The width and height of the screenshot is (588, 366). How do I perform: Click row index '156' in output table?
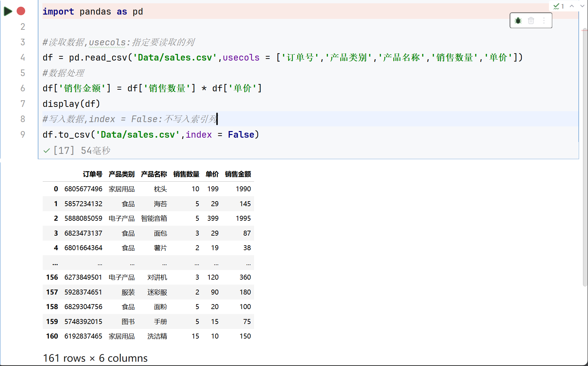coord(52,277)
